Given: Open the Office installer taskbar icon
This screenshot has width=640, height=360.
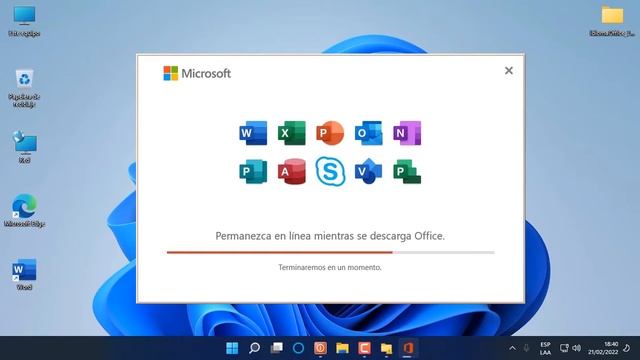Looking at the screenshot, I should pos(408,348).
